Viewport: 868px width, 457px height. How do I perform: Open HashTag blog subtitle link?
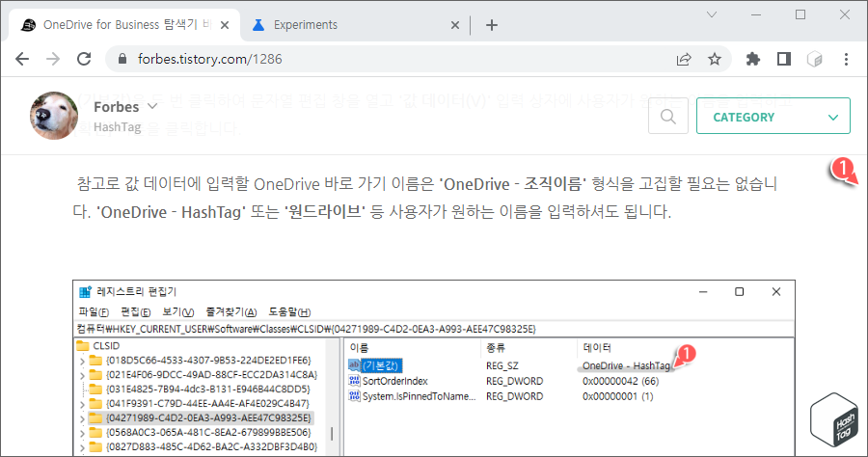pyautogui.click(x=118, y=127)
